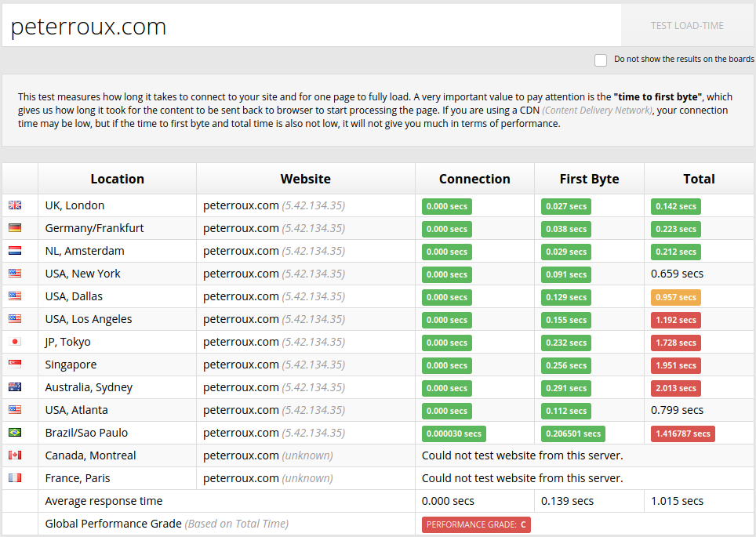Viewport: 756px width, 537px height.
Task: Click the US flag icon for New York
Action: [15, 273]
